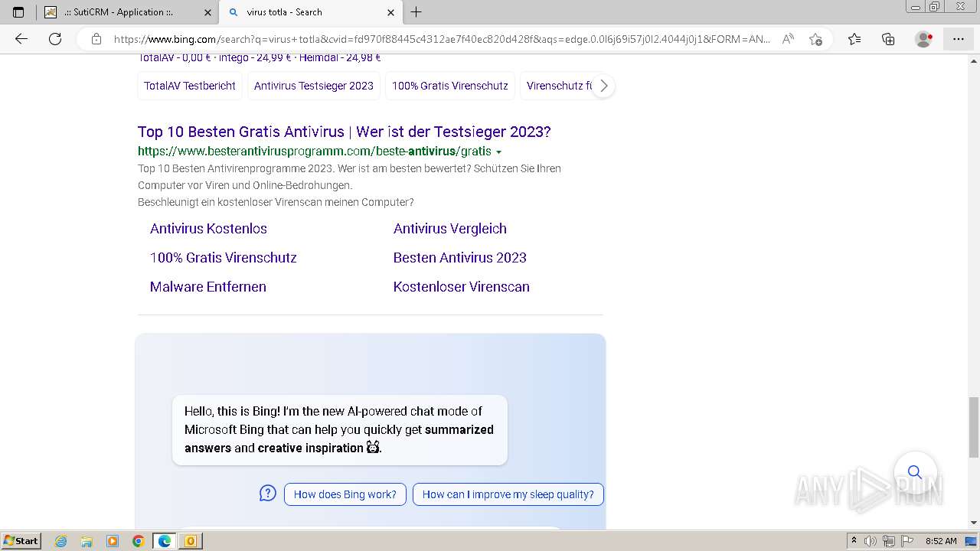980x551 pixels.
Task: Open File Explorer from the taskbar
Action: point(87,541)
